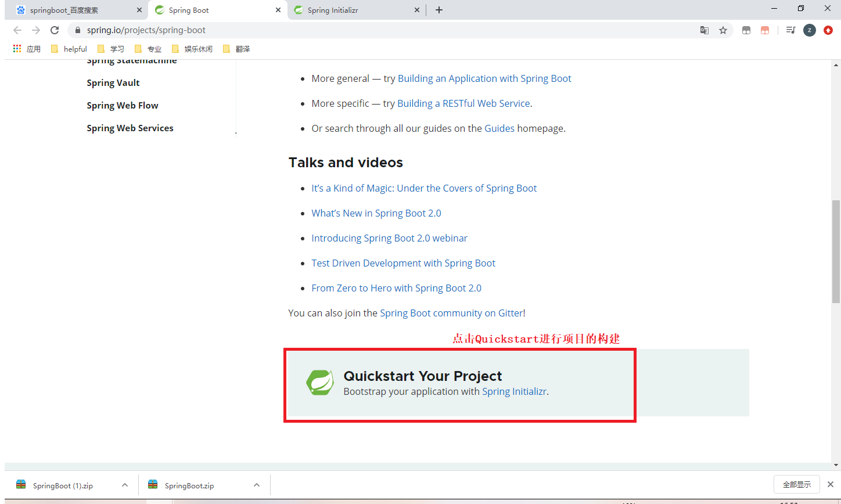Click the Talks and videos heading
The width and height of the screenshot is (841, 504).
click(346, 163)
